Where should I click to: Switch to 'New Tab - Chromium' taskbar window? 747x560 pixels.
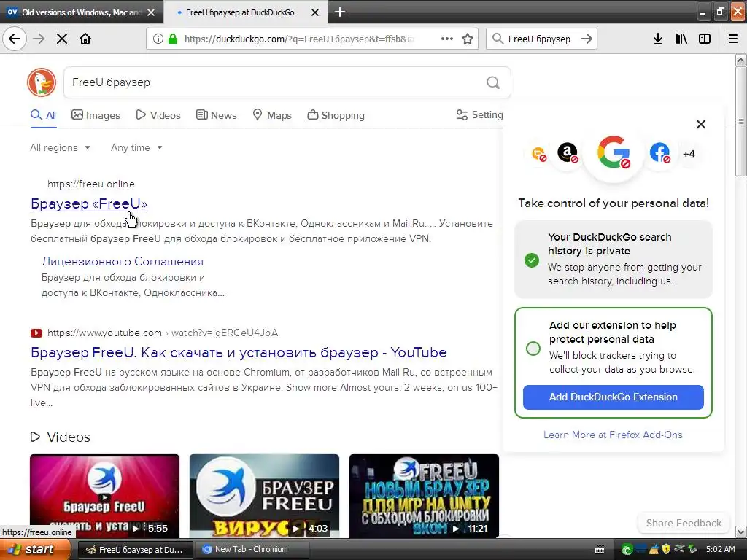[252, 550]
